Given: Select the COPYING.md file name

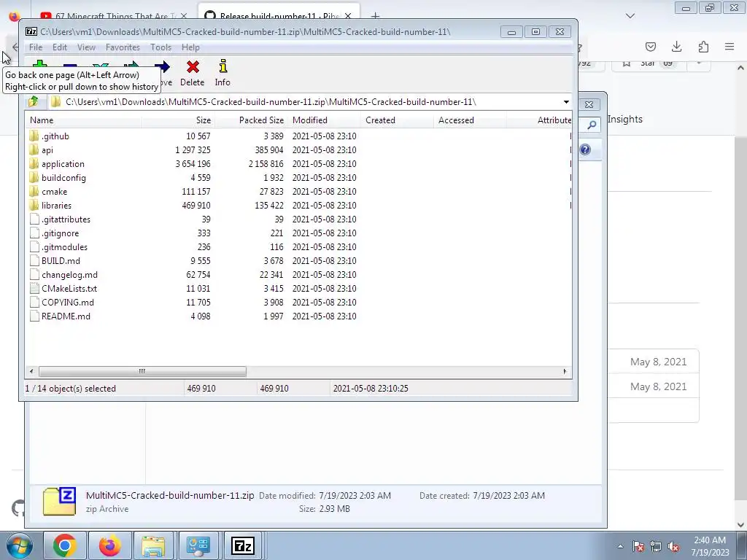Looking at the screenshot, I should (x=68, y=303).
